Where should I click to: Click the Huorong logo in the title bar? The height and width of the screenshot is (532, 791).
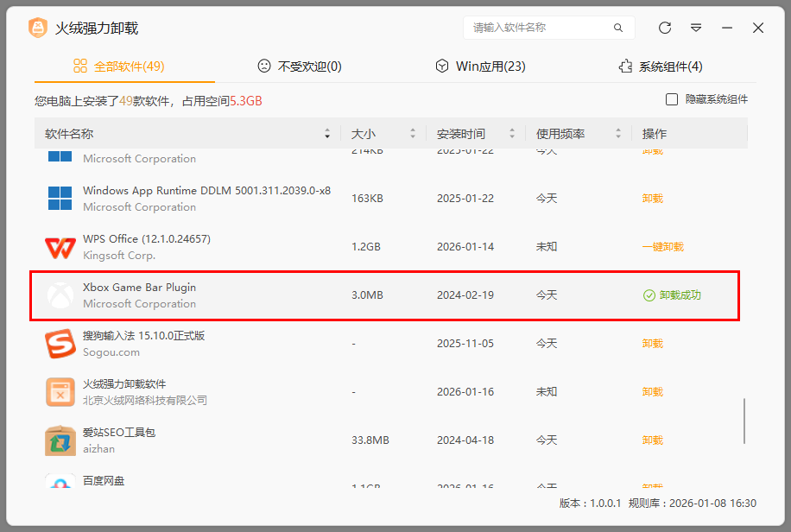pos(36,27)
